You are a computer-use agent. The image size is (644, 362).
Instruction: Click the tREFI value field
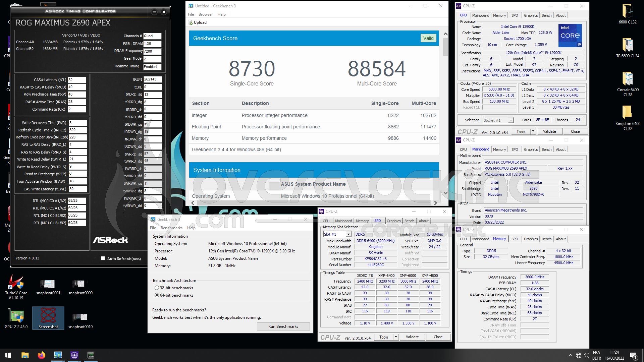pos(153,79)
